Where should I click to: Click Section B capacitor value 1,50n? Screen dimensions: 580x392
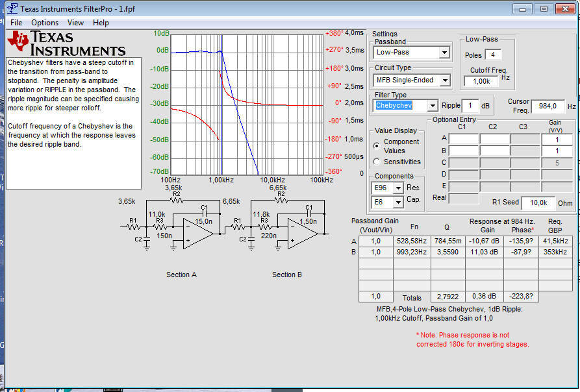point(308,221)
